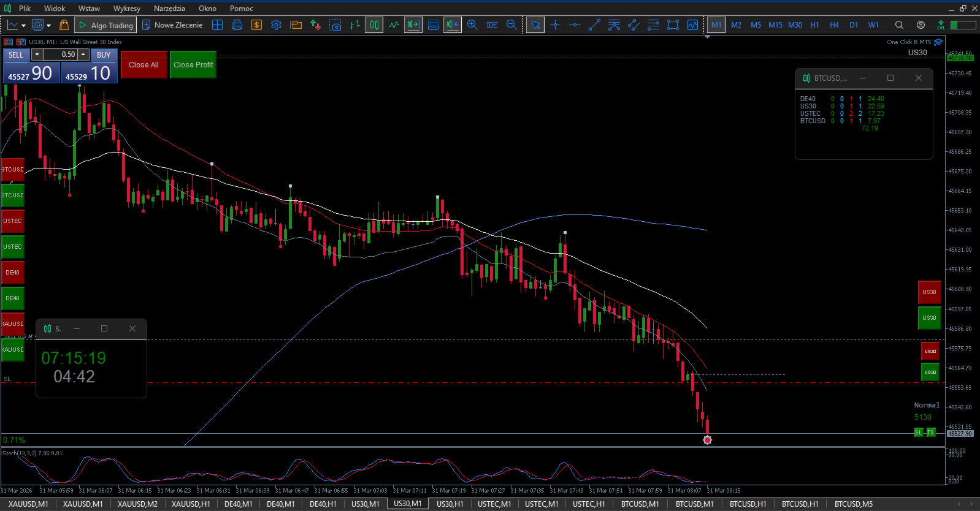Screen dimensions: 980x511
Task: Open the indicators chart icon in toolbar
Action: (x=692, y=25)
